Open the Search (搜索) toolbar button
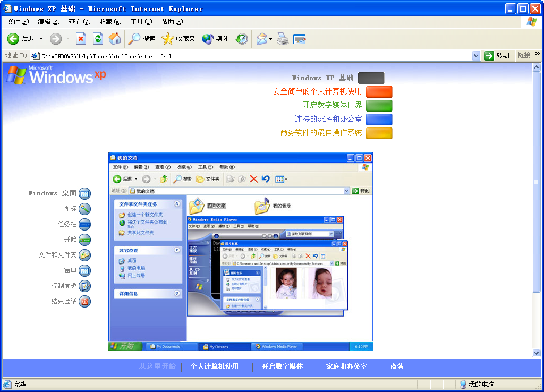 [x=141, y=39]
